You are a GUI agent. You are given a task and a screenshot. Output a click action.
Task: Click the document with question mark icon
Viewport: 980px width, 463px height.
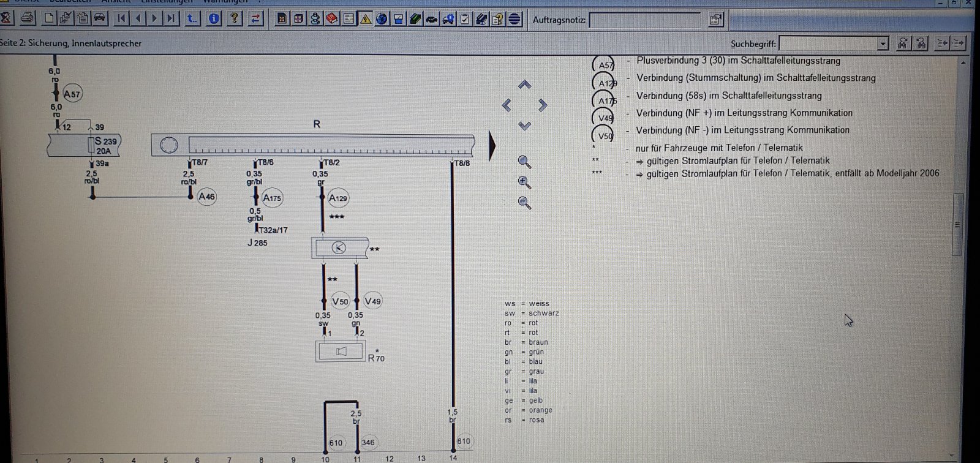coord(498,19)
